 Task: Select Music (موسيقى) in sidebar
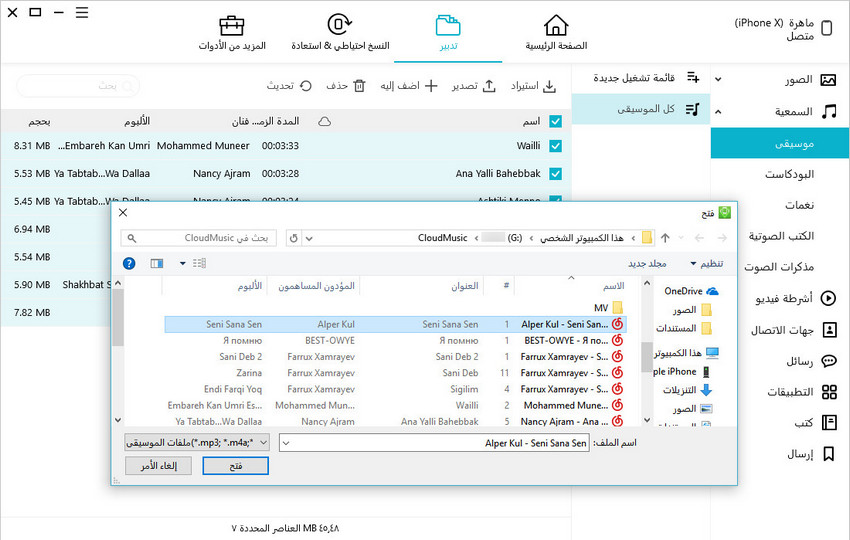[780, 144]
